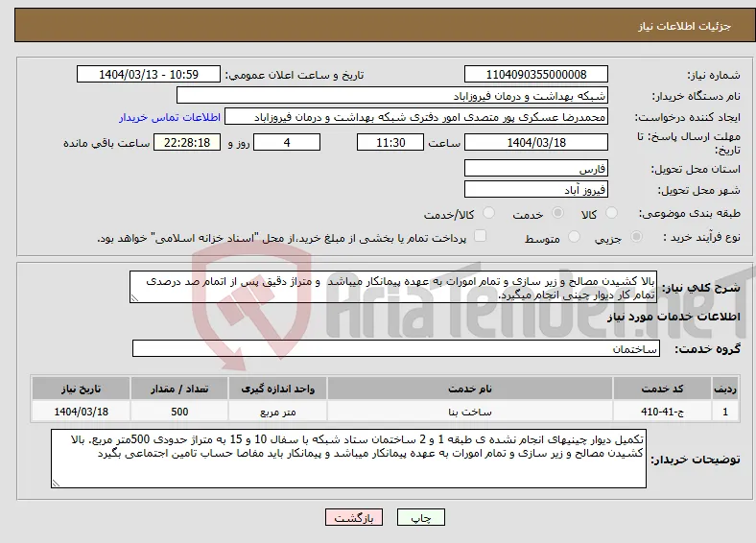
Task: Click the نوع فرآیند خرید label
Action: click(701, 237)
